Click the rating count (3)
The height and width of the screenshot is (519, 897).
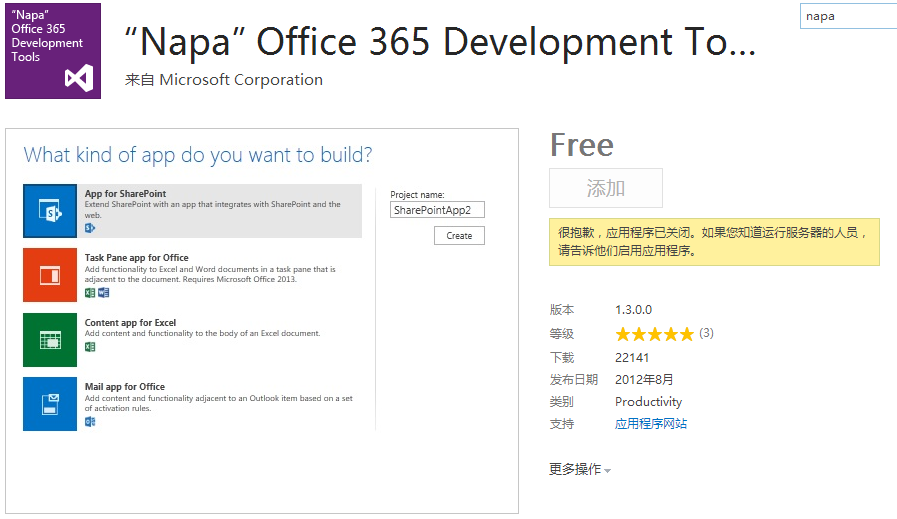click(707, 333)
